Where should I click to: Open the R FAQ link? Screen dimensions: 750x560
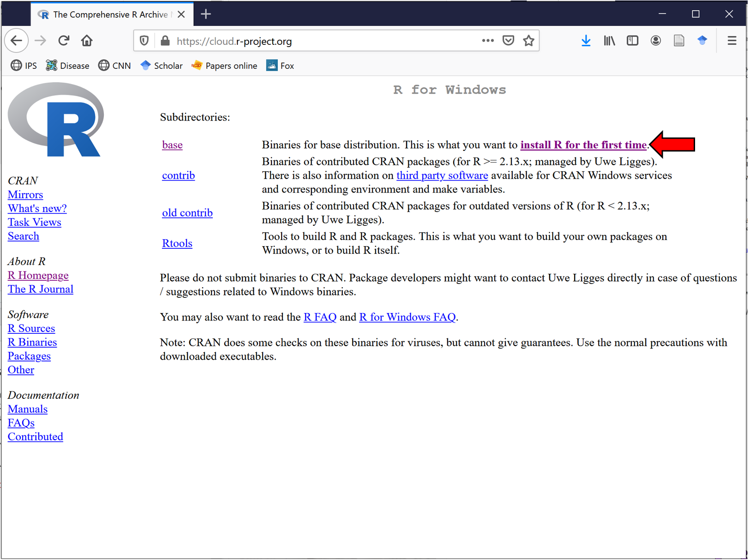coord(320,317)
